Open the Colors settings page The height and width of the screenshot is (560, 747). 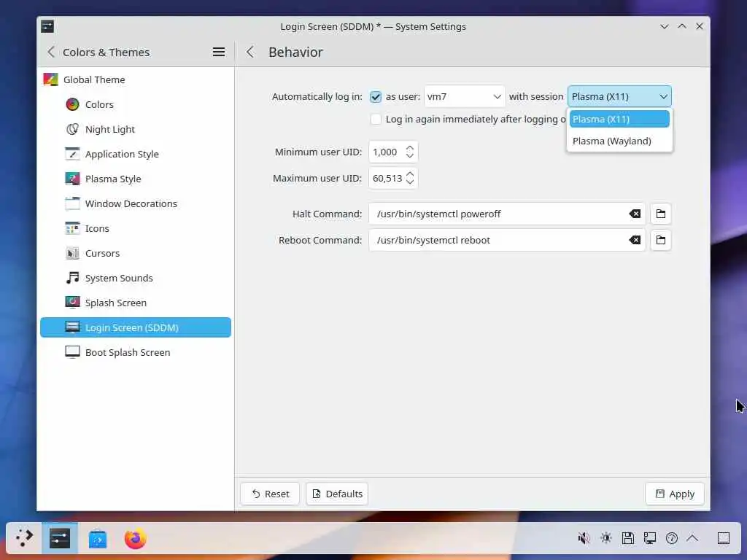tap(135, 104)
